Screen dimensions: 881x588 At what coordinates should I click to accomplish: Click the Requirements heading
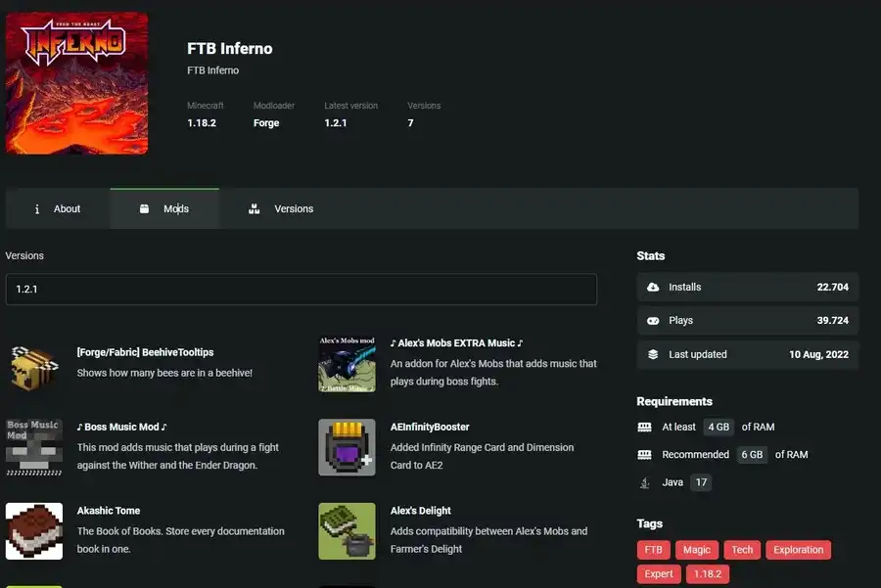click(x=674, y=401)
